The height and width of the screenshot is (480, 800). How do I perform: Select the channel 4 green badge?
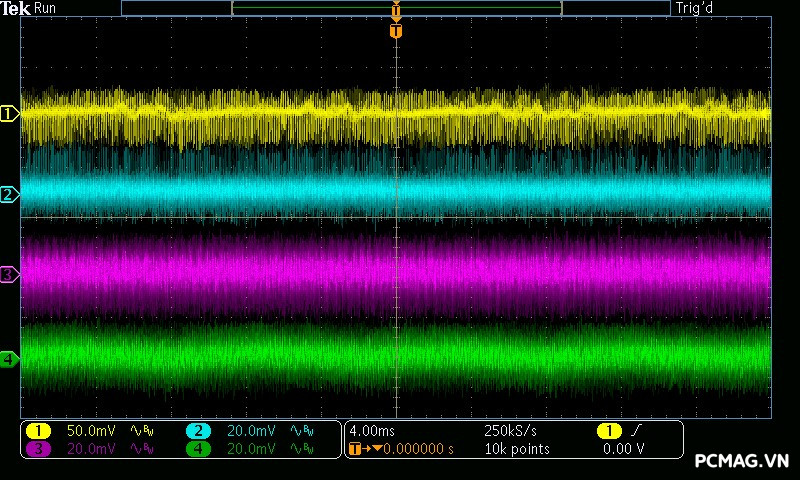pyautogui.click(x=198, y=449)
